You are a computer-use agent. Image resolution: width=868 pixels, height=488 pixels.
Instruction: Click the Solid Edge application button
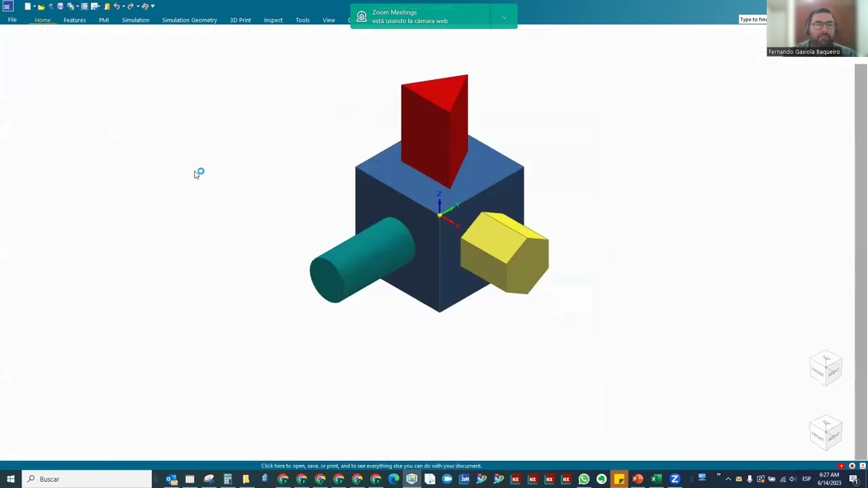tap(8, 7)
